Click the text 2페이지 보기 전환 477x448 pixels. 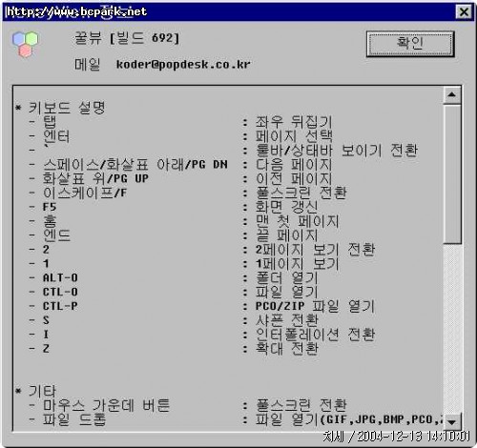point(315,250)
